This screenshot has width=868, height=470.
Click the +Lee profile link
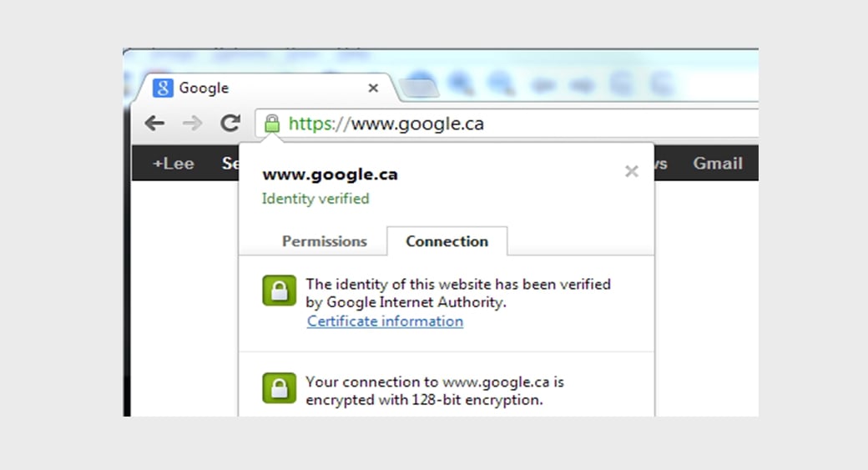173,164
